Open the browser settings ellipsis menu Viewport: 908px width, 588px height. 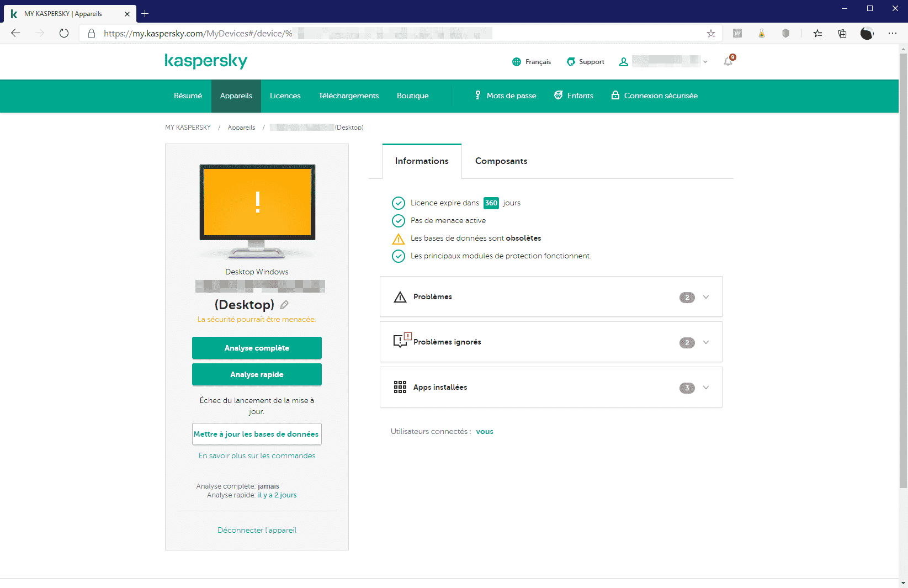[x=893, y=34]
